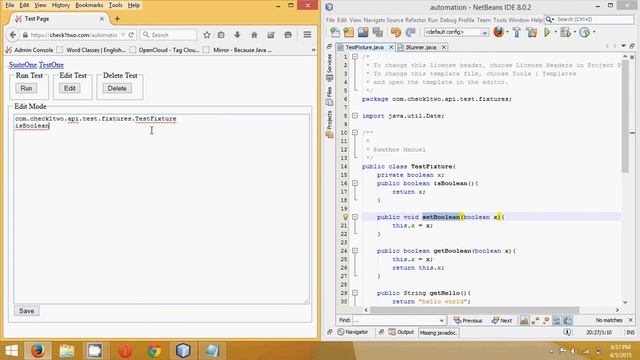Image resolution: width=640 pixels, height=360 pixels.
Task: Switch to IRunner.java editor tab
Action: tap(421, 47)
